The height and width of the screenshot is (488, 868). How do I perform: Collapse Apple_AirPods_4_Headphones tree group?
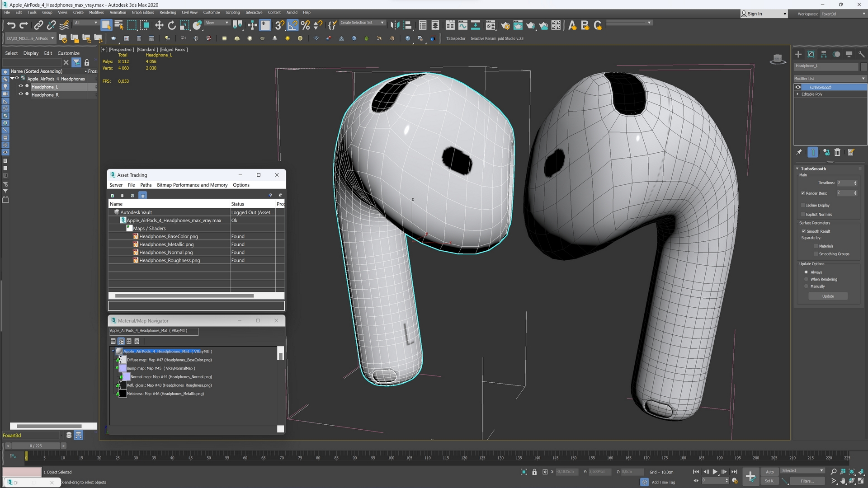click(x=12, y=79)
